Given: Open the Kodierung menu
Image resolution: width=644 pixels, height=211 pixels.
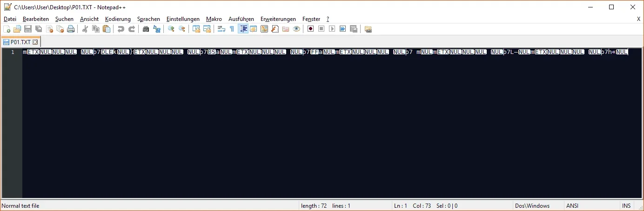Looking at the screenshot, I should 118,19.
